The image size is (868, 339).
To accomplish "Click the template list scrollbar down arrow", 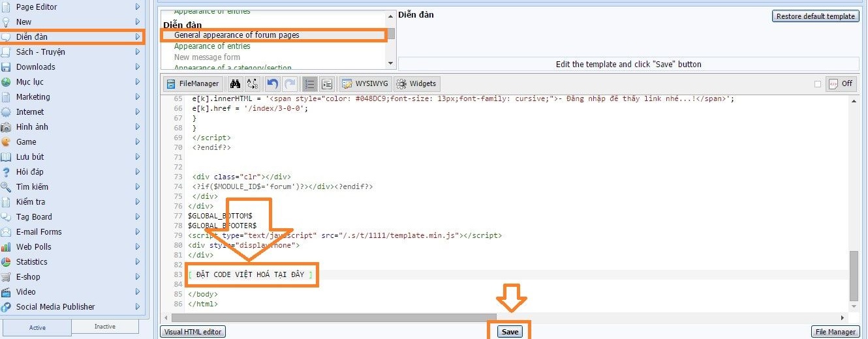I will [x=391, y=63].
